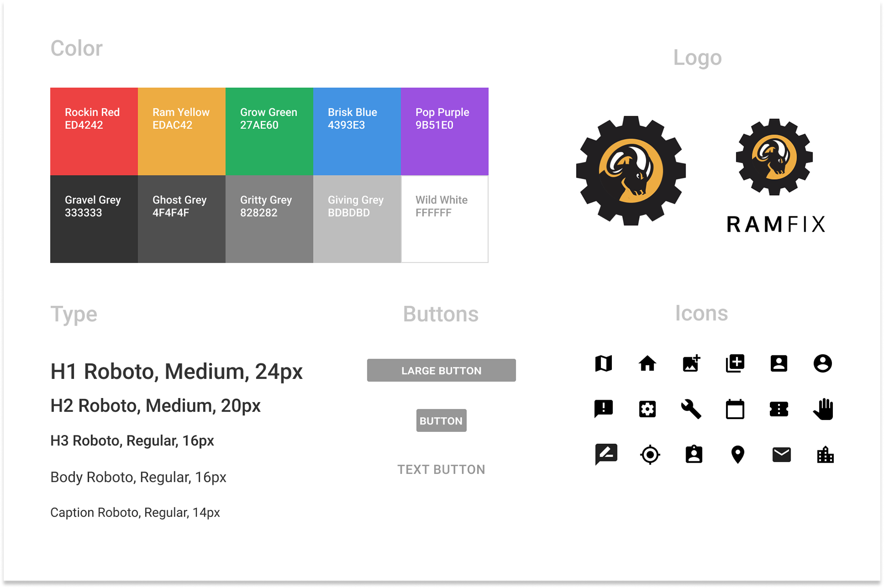Click the small grey BUTTON
This screenshot has height=588, width=884.
click(441, 421)
